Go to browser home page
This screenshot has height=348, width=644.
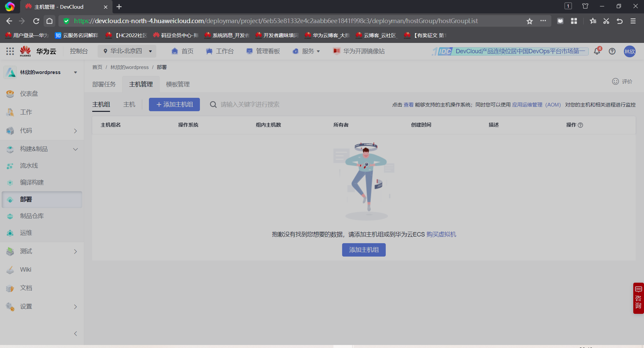[49, 21]
